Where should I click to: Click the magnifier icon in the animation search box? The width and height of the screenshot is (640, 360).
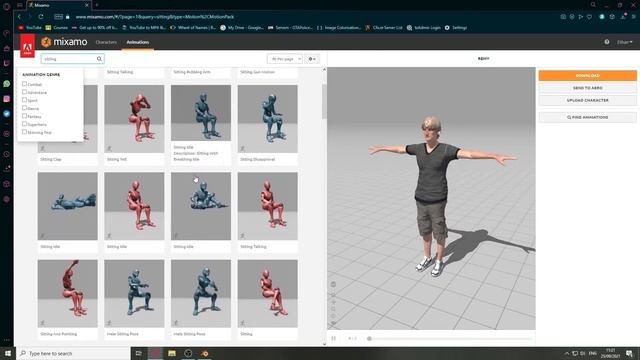coord(99,59)
